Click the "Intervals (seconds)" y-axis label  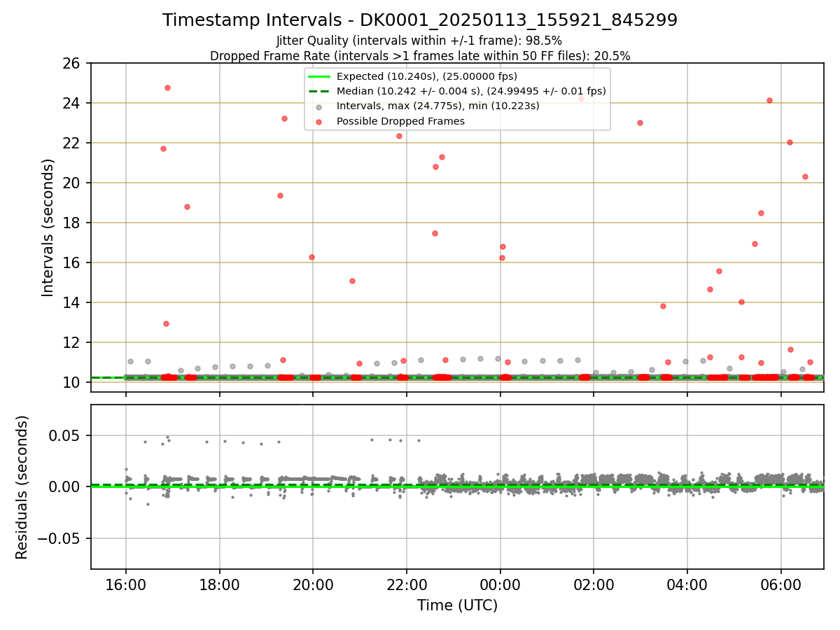48,227
